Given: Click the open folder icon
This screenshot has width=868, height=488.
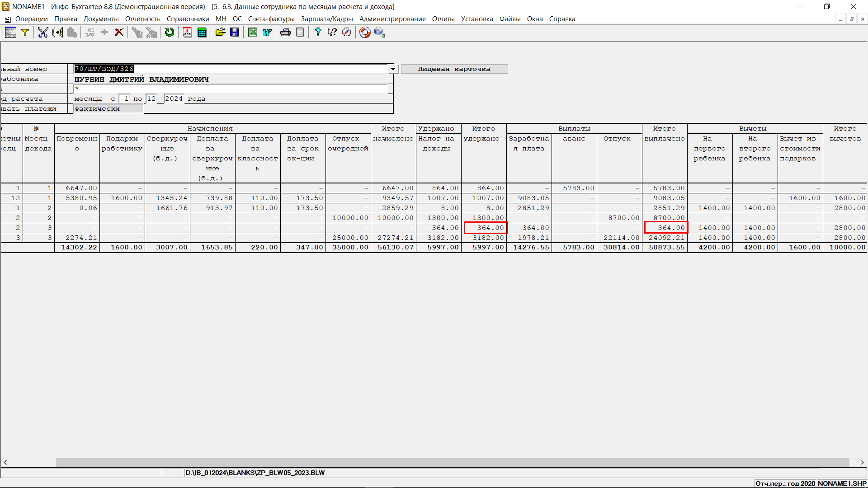Looking at the screenshot, I should pos(220,33).
